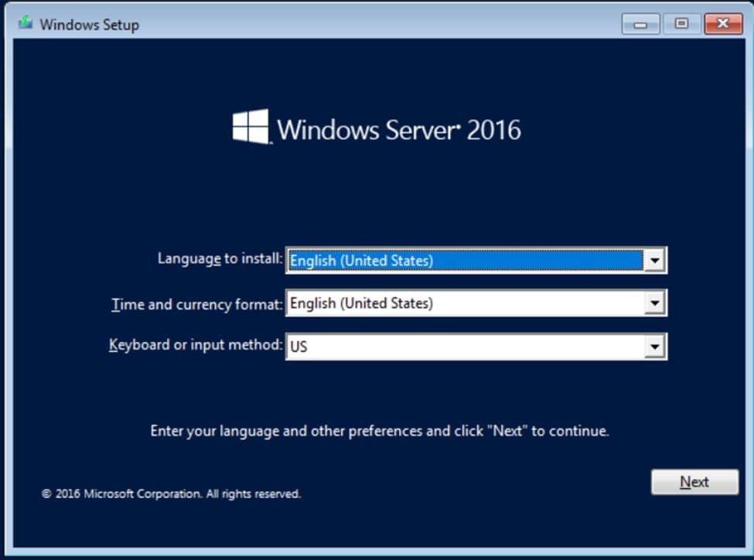Click the Windows logo beside Windows Server
Viewport: 754px width, 560px height.
pyautogui.click(x=251, y=126)
